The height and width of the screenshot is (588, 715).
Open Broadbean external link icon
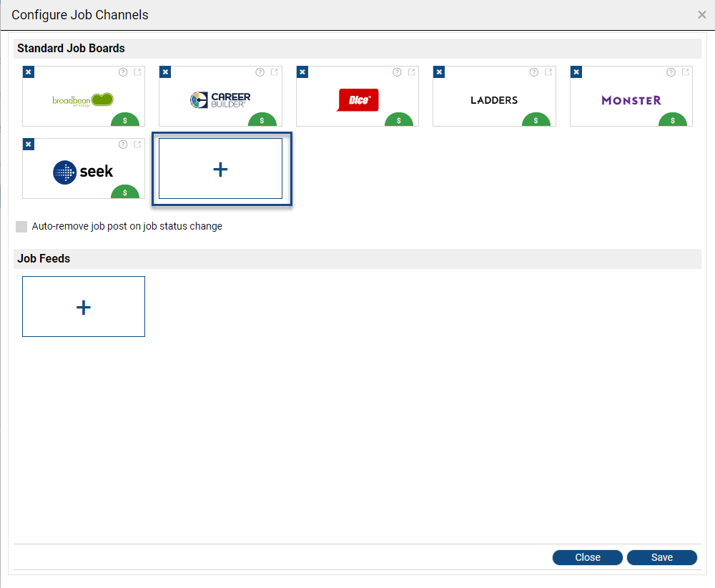(137, 72)
